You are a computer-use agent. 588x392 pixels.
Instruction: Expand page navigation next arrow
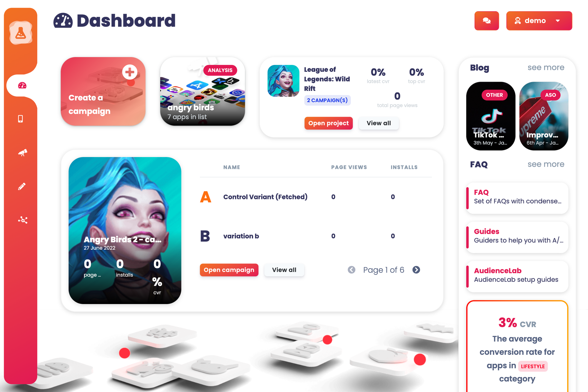click(416, 270)
